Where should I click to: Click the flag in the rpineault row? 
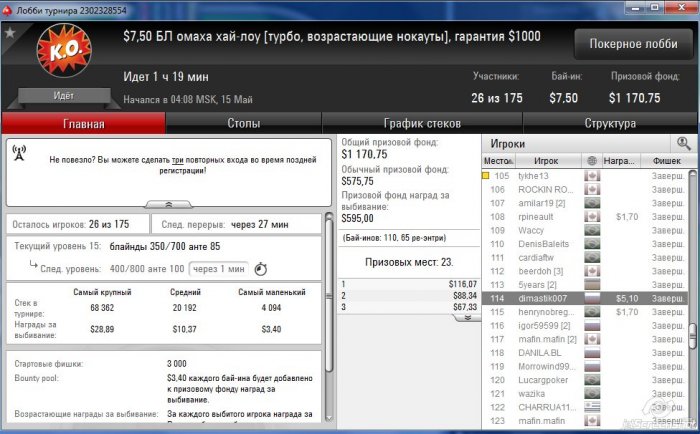[592, 217]
